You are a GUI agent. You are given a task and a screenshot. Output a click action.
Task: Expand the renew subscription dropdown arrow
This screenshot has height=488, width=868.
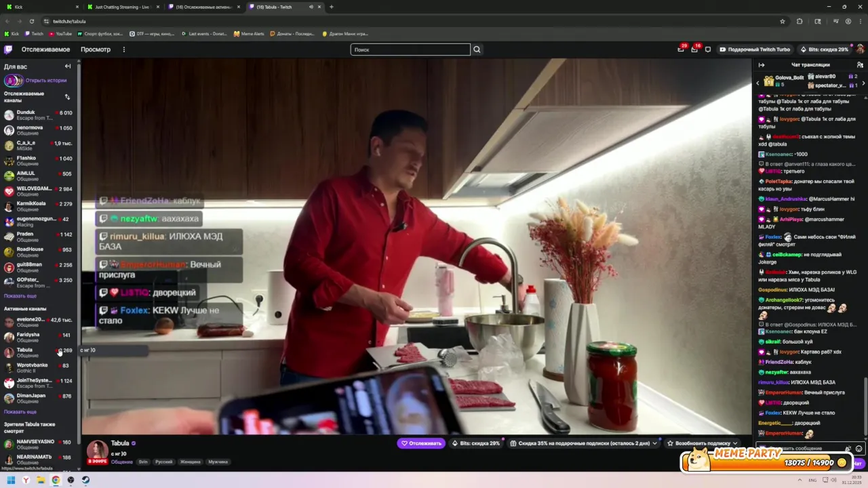pos(734,443)
